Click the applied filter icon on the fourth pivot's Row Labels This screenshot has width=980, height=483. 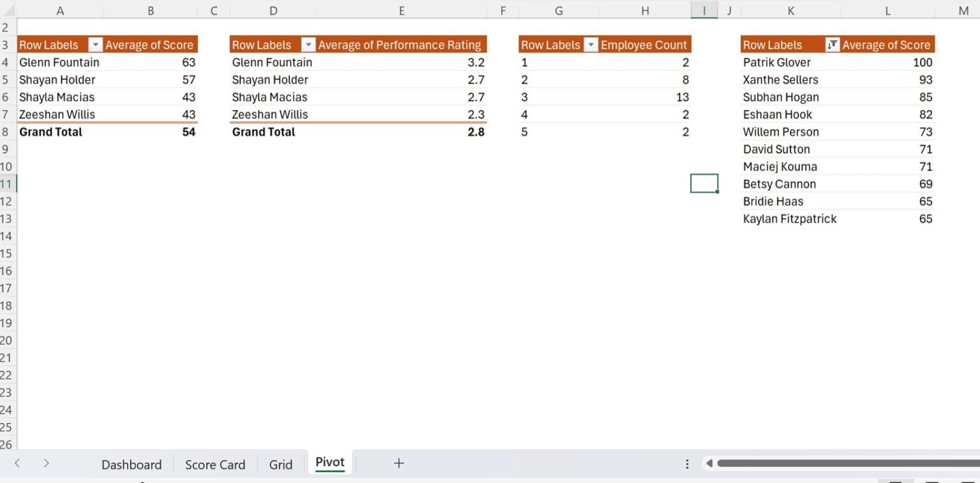(x=831, y=45)
